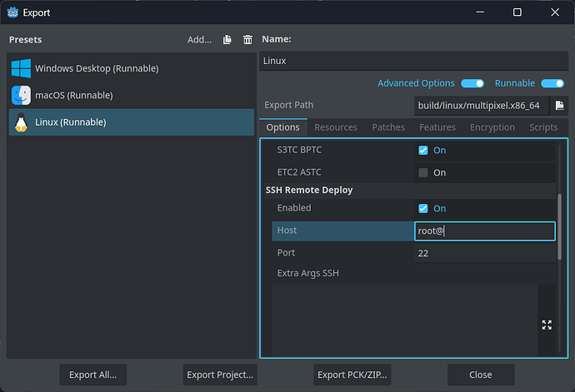Collapse the SSH Remote Deploy section header
Viewport: 575px width, 392px height.
pos(410,190)
